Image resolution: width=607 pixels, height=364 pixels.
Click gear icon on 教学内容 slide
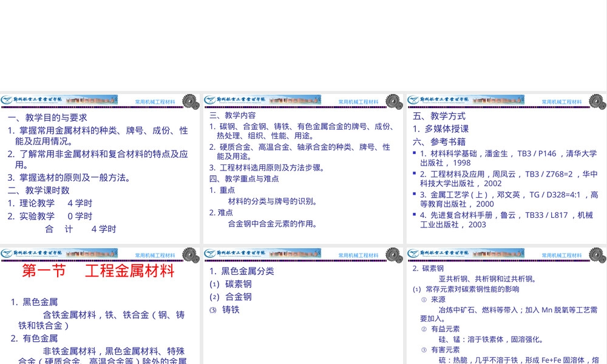[394, 101]
